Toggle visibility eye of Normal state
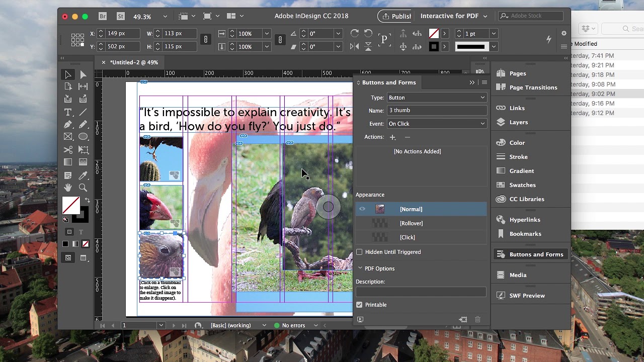The height and width of the screenshot is (362, 644). 362,209
